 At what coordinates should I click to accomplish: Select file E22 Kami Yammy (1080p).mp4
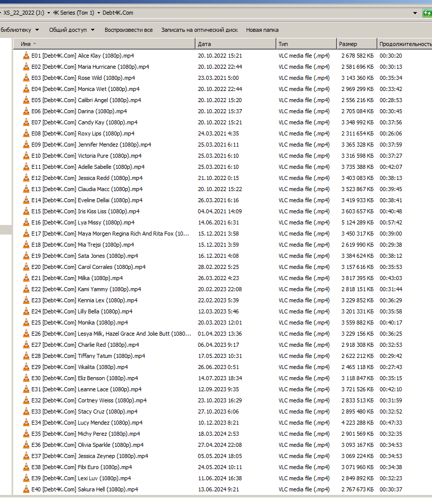(86, 289)
